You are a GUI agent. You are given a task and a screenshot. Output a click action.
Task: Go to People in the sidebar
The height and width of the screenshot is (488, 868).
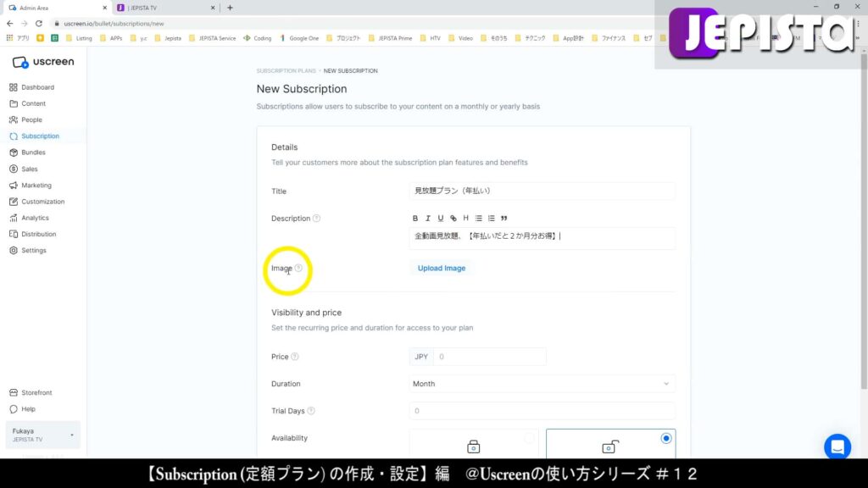click(x=26, y=119)
